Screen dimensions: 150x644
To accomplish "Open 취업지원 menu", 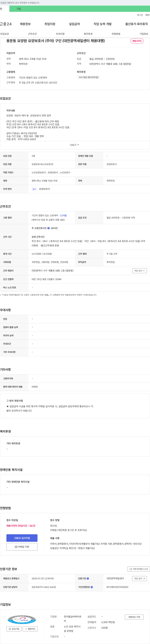I will 50,24.
